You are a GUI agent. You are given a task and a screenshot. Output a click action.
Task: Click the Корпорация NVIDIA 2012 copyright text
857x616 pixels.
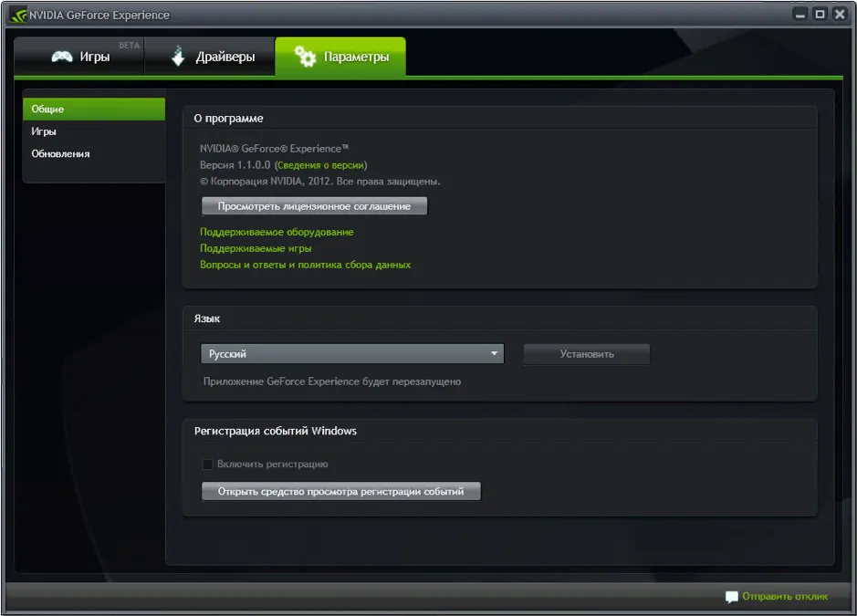coord(319,182)
